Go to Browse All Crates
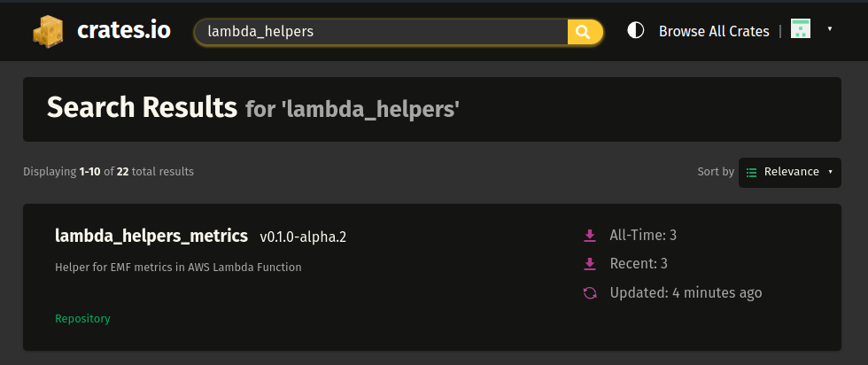The width and height of the screenshot is (868, 365). (x=714, y=31)
